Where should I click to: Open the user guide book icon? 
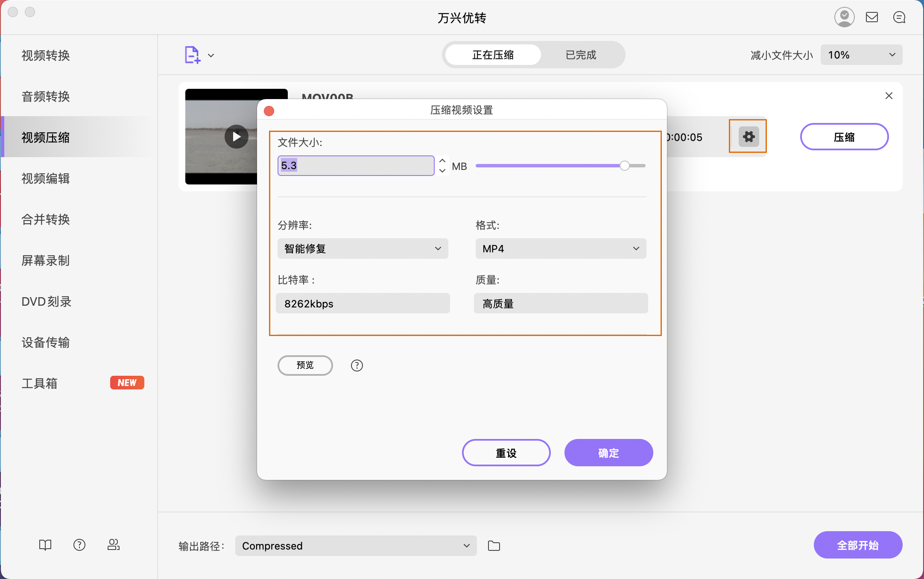[x=45, y=545]
